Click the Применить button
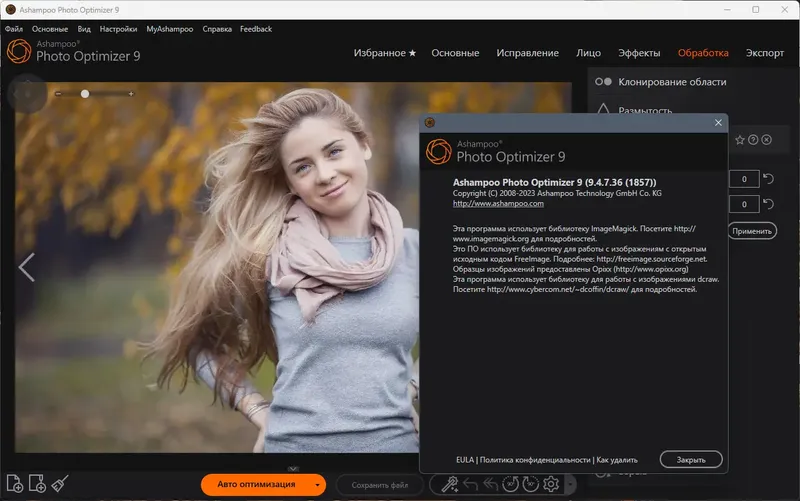The height and width of the screenshot is (501, 800). pos(752,231)
